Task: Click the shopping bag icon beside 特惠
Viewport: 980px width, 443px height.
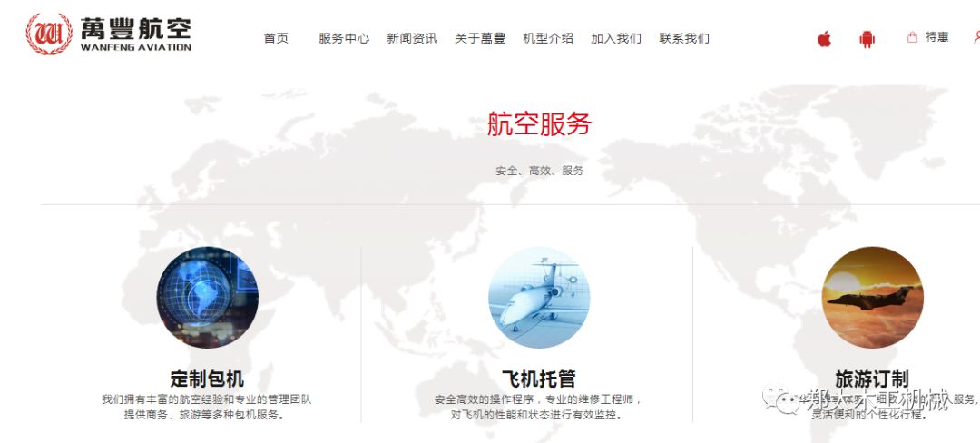Action: point(912,37)
